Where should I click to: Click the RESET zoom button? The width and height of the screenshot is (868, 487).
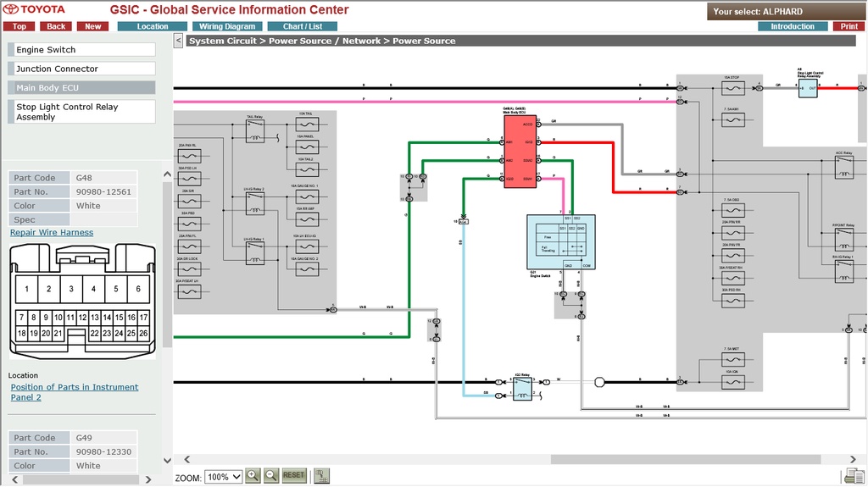click(293, 475)
